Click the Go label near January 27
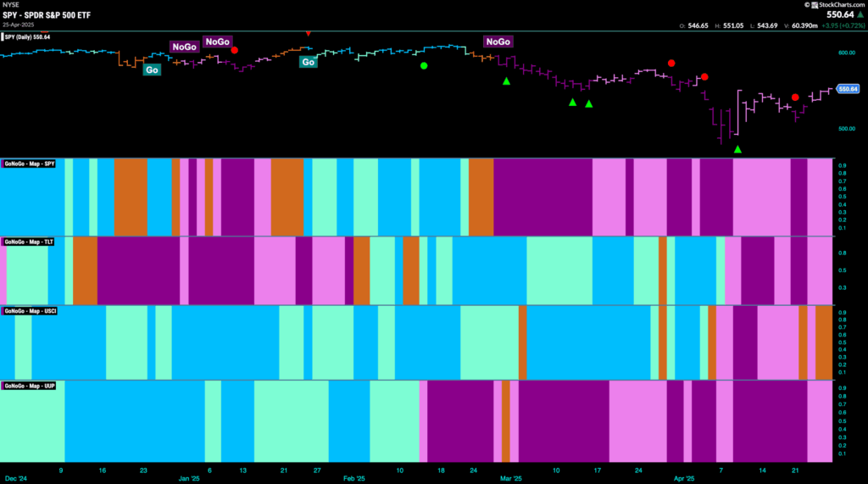Viewport: 868px width, 484px height. click(308, 62)
